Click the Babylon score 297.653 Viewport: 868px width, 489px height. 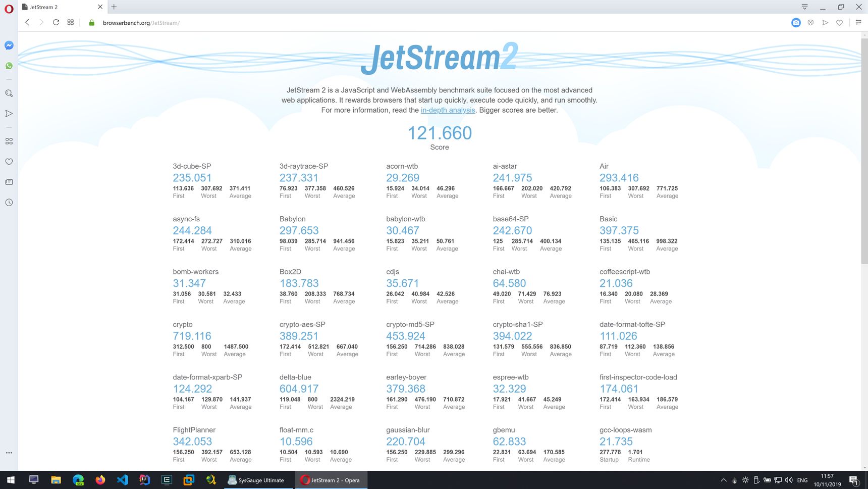[x=299, y=230]
